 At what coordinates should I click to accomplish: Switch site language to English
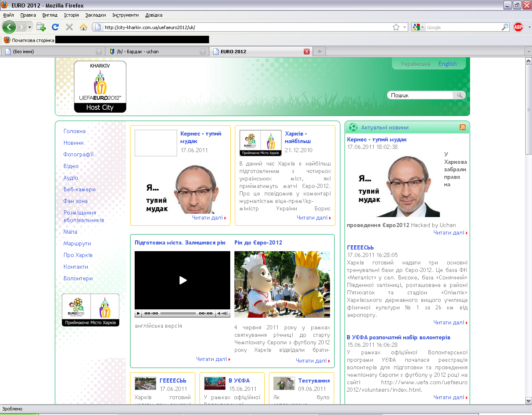[x=447, y=64]
